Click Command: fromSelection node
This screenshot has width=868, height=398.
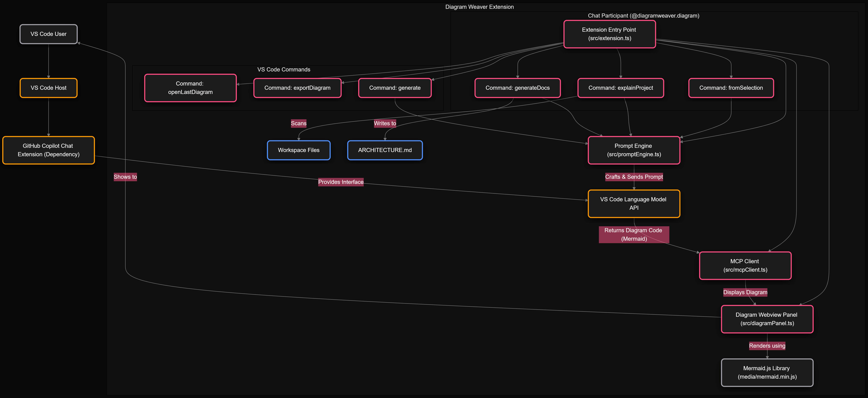(731, 88)
